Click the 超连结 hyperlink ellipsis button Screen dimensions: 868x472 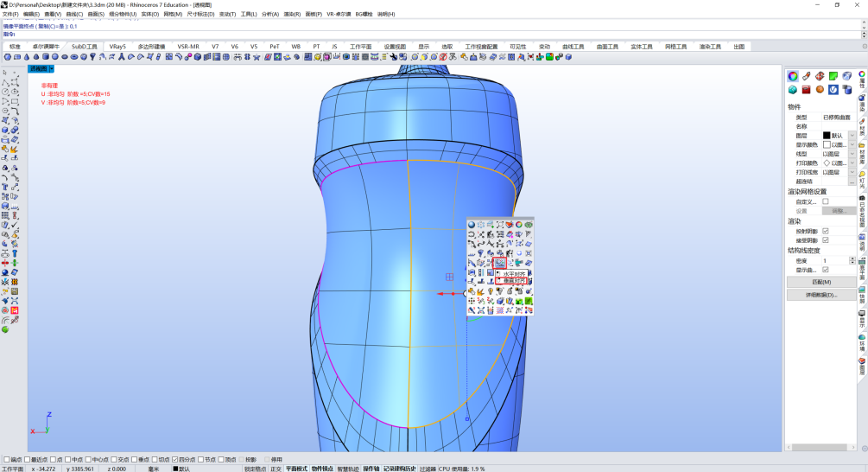[852, 182]
